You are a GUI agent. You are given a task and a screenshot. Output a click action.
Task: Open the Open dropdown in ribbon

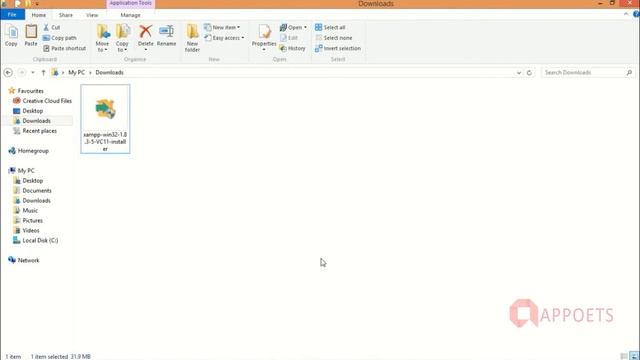click(x=293, y=27)
